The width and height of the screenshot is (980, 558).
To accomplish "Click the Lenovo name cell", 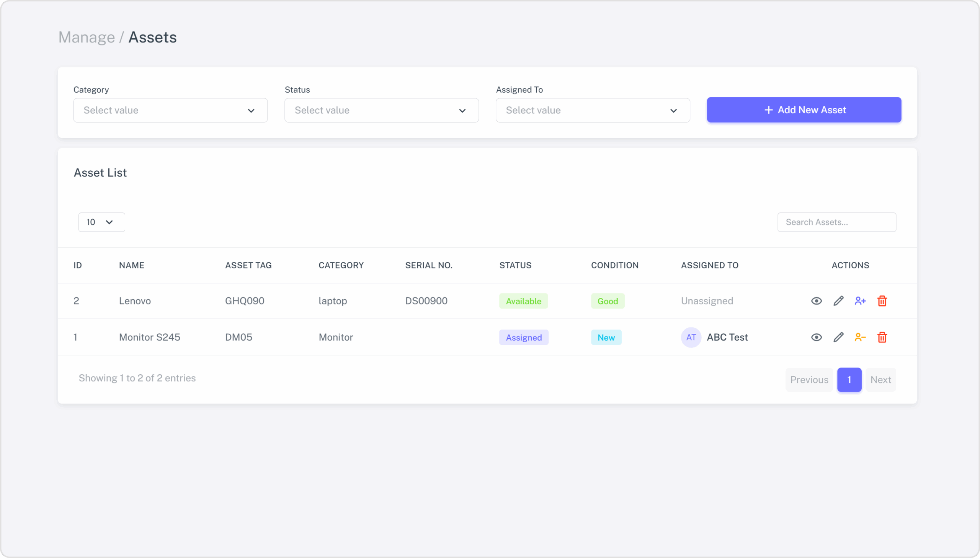I will point(135,301).
